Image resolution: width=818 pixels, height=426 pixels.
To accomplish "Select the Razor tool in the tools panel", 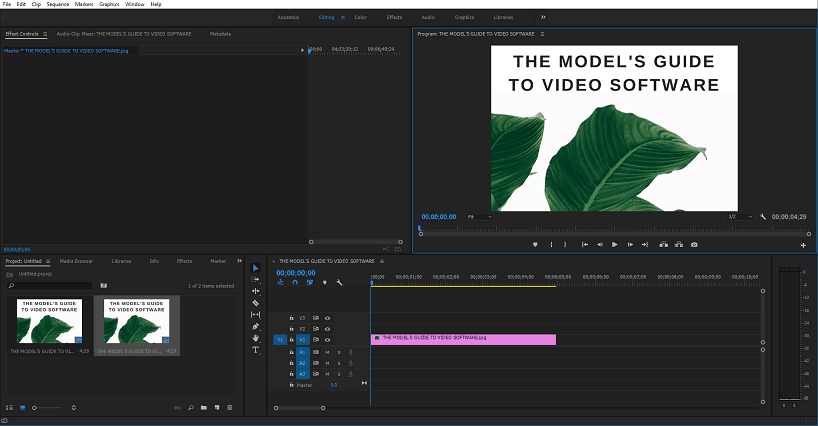I will pyautogui.click(x=255, y=303).
